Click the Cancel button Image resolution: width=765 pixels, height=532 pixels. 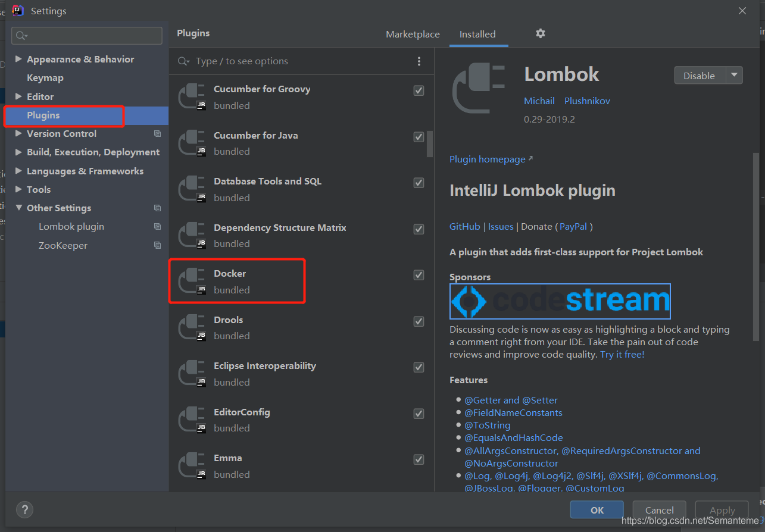click(660, 510)
